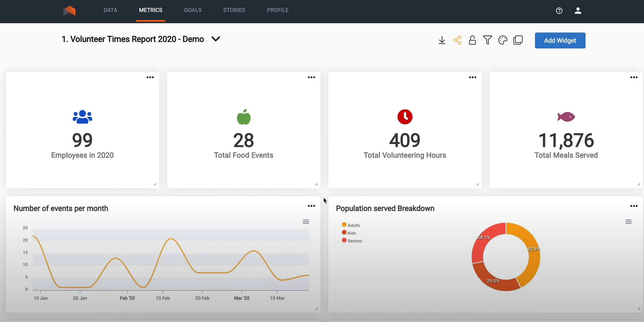Switch to the STORIES tab
This screenshot has width=644, height=322.
(234, 10)
